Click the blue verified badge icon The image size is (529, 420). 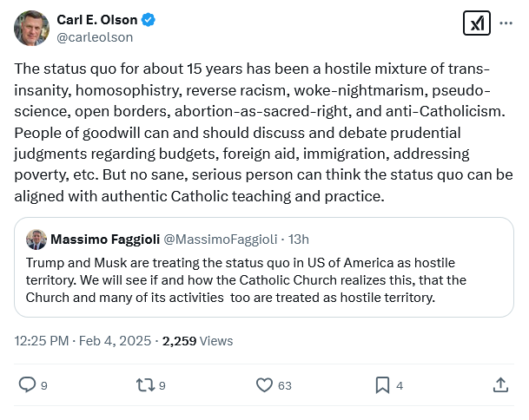click(150, 19)
